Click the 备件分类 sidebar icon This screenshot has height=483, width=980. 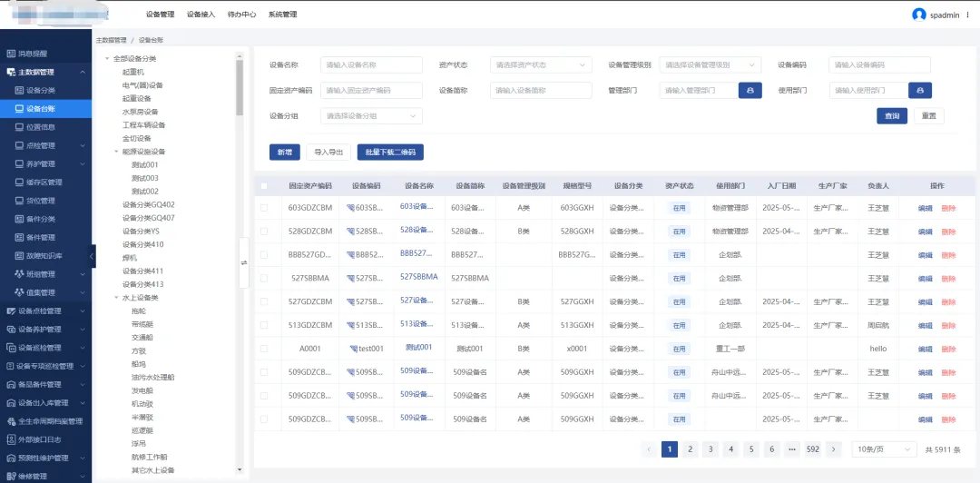pos(19,219)
